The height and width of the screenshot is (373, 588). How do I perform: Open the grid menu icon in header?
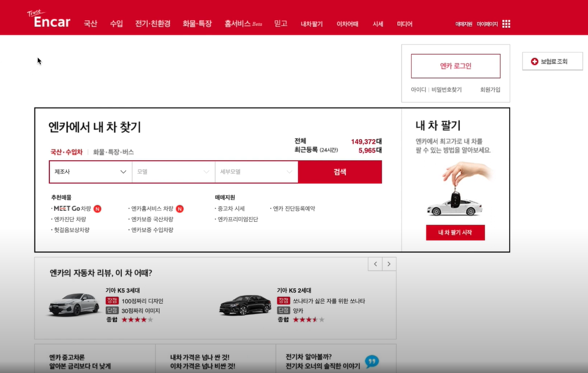pos(506,24)
